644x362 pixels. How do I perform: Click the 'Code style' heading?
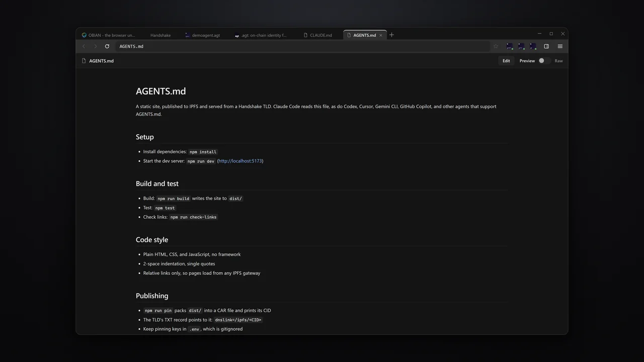click(x=152, y=240)
